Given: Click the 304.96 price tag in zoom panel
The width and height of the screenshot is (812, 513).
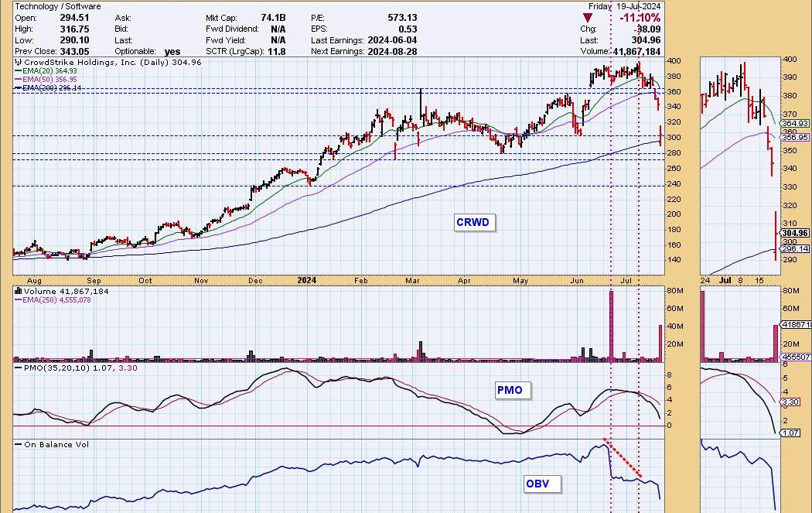Looking at the screenshot, I should click(795, 233).
